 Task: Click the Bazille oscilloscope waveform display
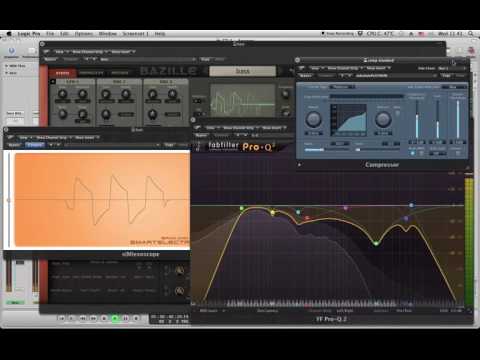[243, 100]
